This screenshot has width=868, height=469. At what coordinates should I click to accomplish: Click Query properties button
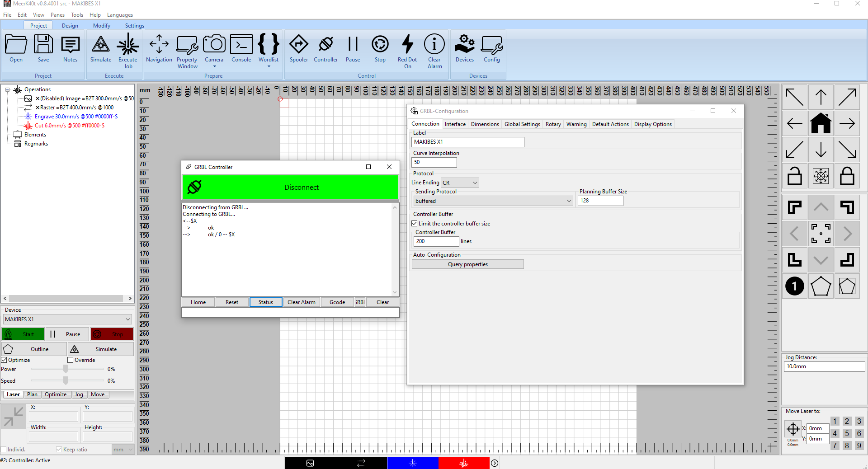click(x=468, y=264)
